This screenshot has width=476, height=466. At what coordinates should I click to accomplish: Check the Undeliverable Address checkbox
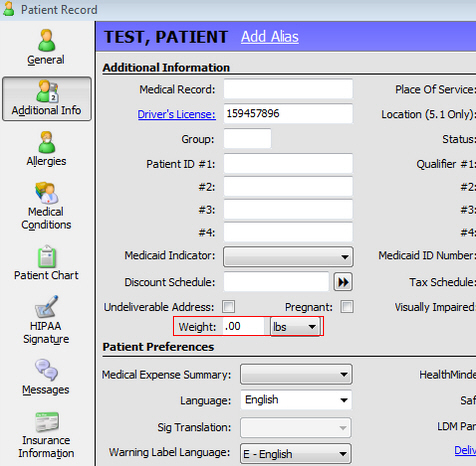click(x=229, y=307)
